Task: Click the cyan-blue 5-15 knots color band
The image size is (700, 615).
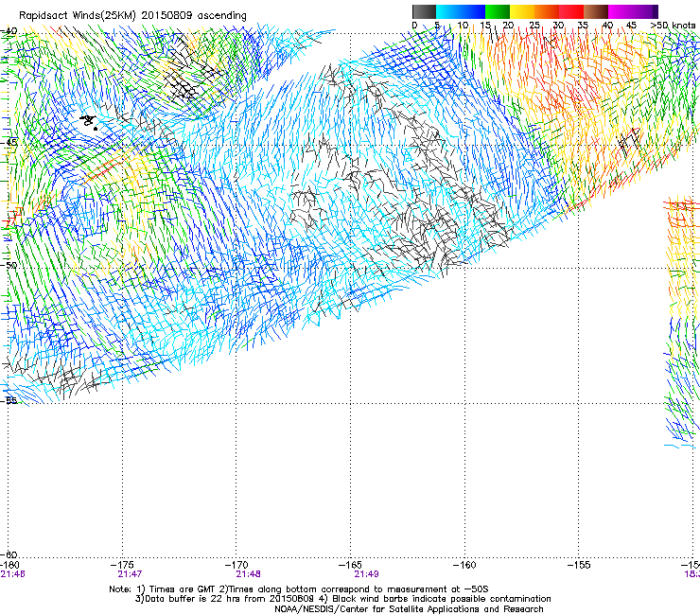Action: [x=461, y=11]
